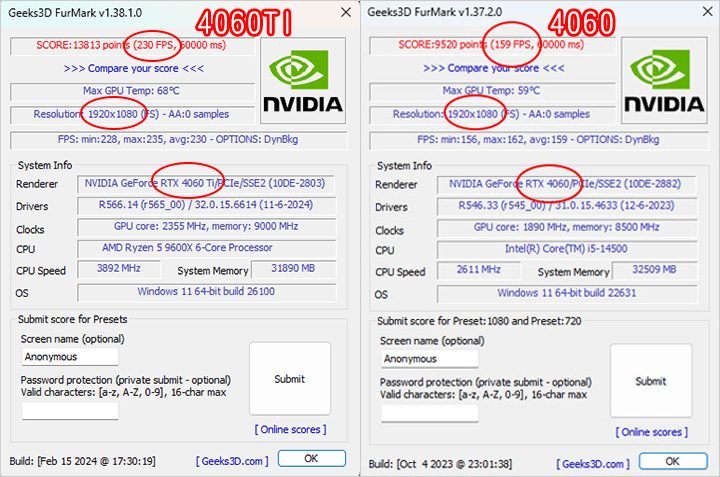Click CPU Speed value 3892 MHz
This screenshot has height=477, width=720.
point(119,269)
